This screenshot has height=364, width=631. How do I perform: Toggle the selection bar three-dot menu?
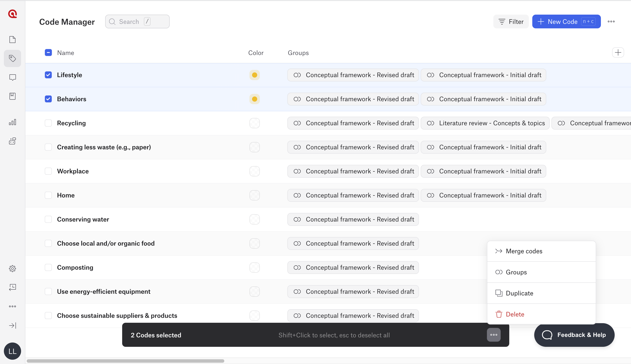tap(493, 335)
